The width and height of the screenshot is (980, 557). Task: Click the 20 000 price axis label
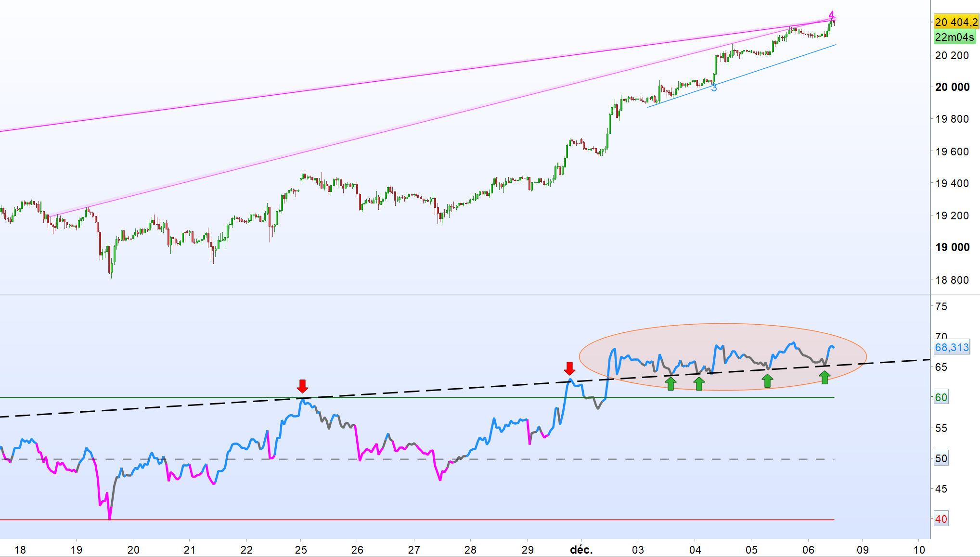[952, 87]
